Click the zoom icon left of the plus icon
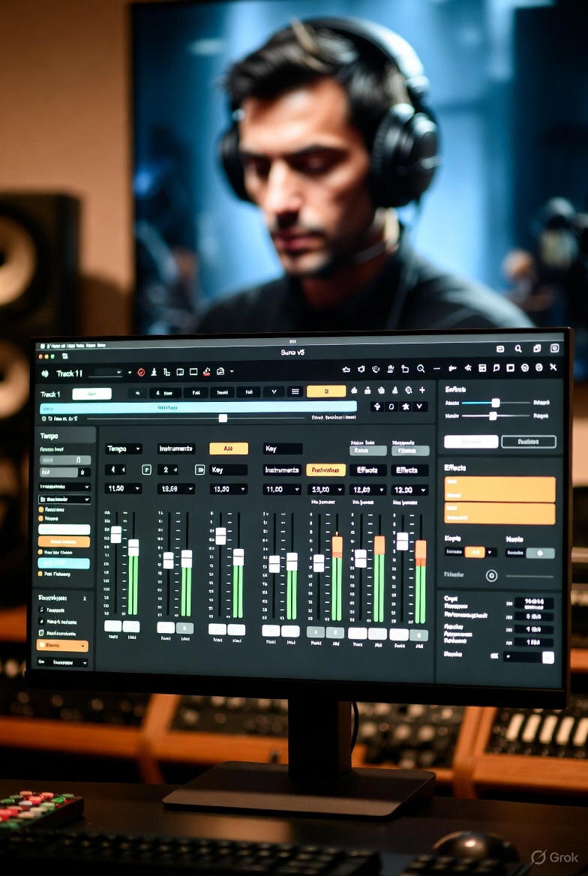 click(x=409, y=391)
